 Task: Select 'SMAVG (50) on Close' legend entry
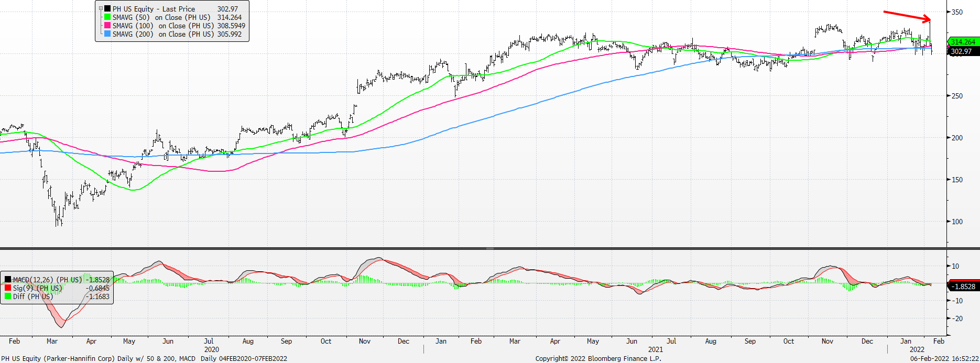(161, 17)
